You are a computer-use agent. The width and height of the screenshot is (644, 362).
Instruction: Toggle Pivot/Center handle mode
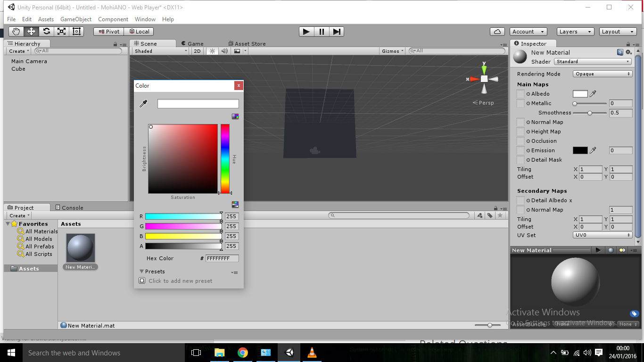pyautogui.click(x=108, y=32)
